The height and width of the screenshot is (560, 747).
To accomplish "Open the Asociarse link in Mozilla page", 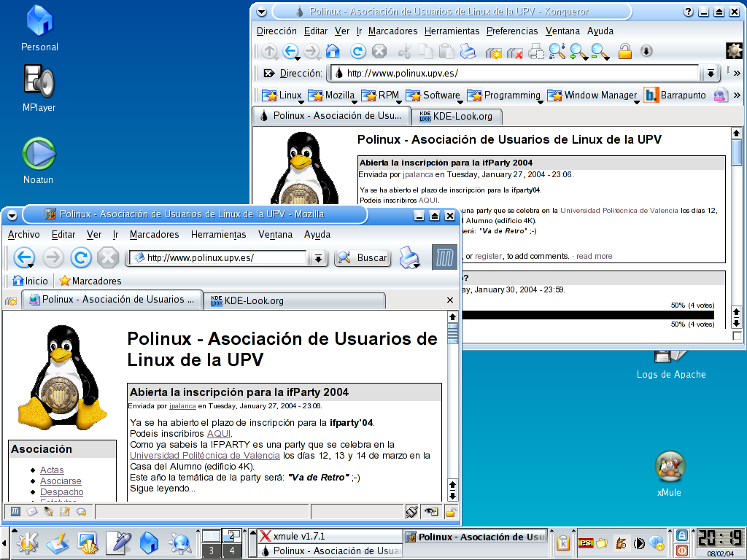I will 61,481.
